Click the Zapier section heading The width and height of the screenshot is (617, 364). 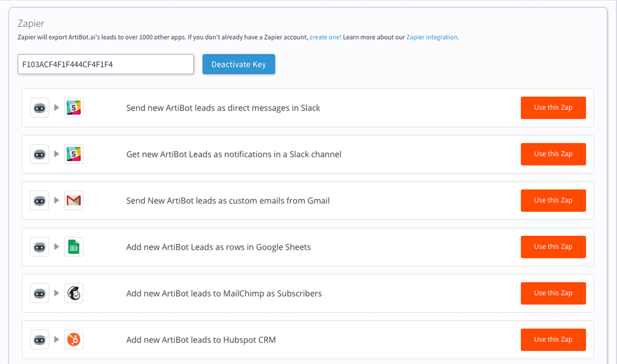click(31, 24)
